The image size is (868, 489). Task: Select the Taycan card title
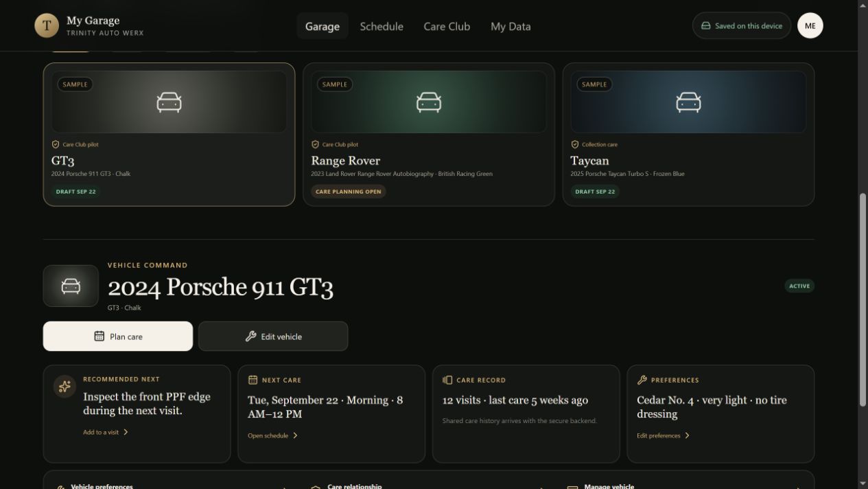pos(589,161)
